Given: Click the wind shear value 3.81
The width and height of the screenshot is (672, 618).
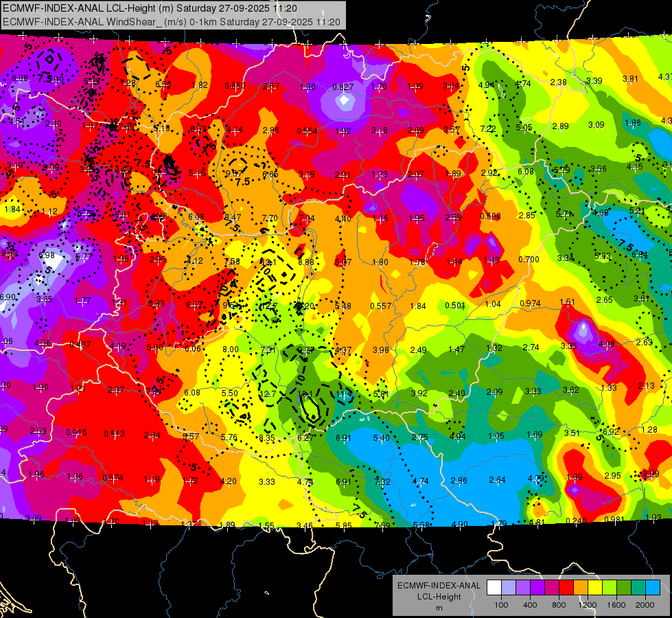Looking at the screenshot, I should tap(630, 79).
